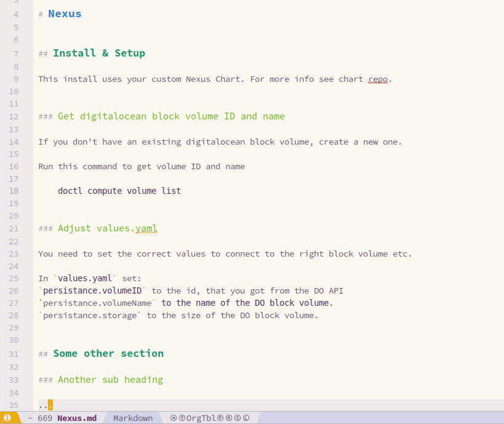Click the window number 1 badge in modeline

(x=7, y=418)
